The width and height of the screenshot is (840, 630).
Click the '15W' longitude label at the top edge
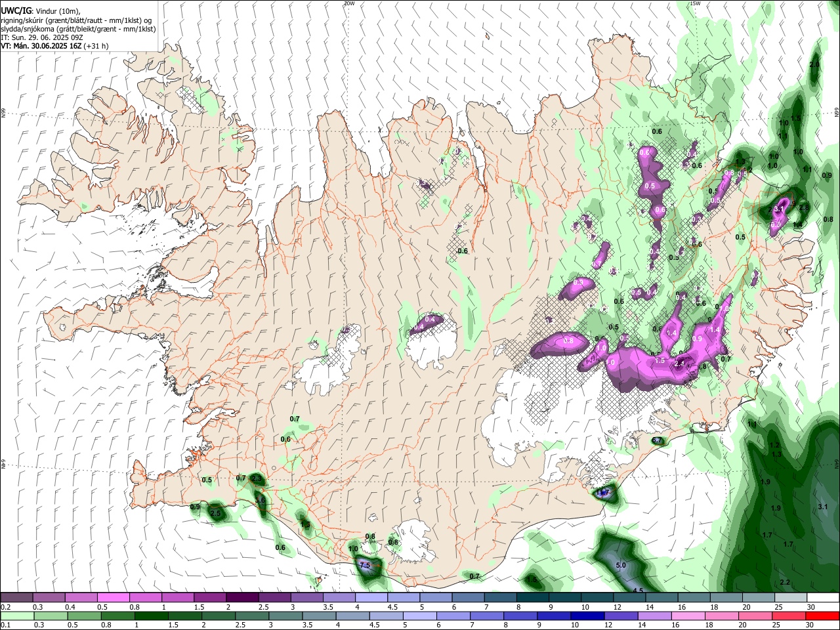click(x=695, y=3)
